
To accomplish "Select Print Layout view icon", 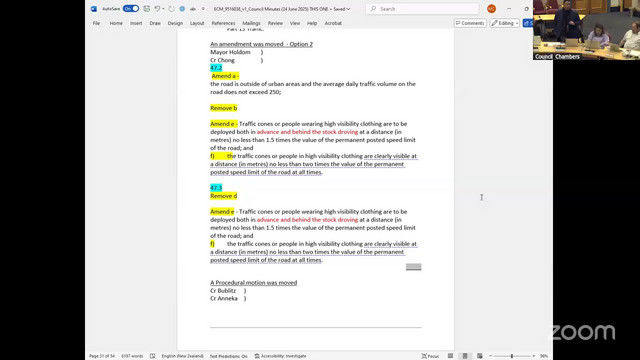I will pos(465,356).
